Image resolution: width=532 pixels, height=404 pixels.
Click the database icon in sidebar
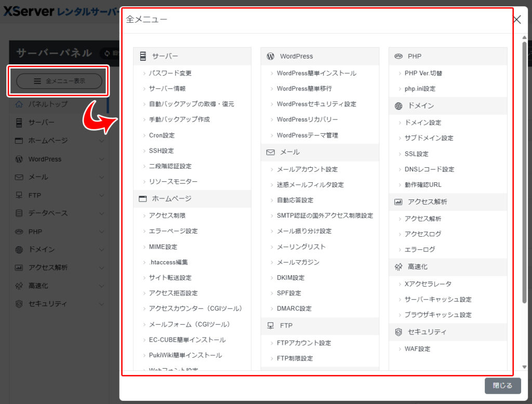19,213
